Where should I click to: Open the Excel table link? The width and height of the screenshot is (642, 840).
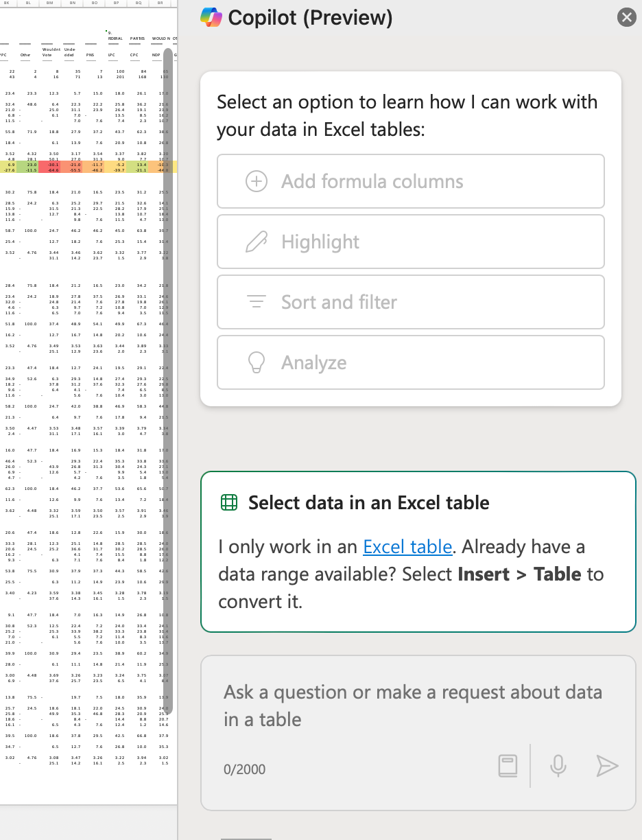407,547
